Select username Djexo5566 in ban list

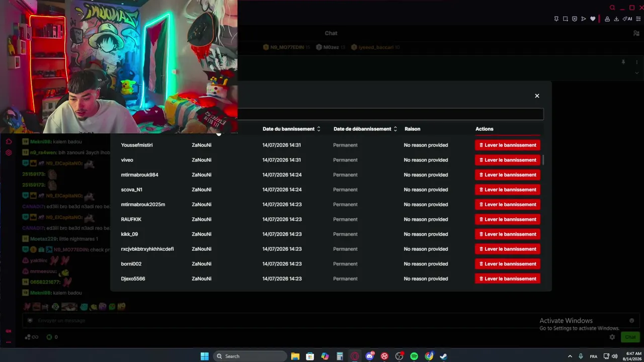[133, 279]
